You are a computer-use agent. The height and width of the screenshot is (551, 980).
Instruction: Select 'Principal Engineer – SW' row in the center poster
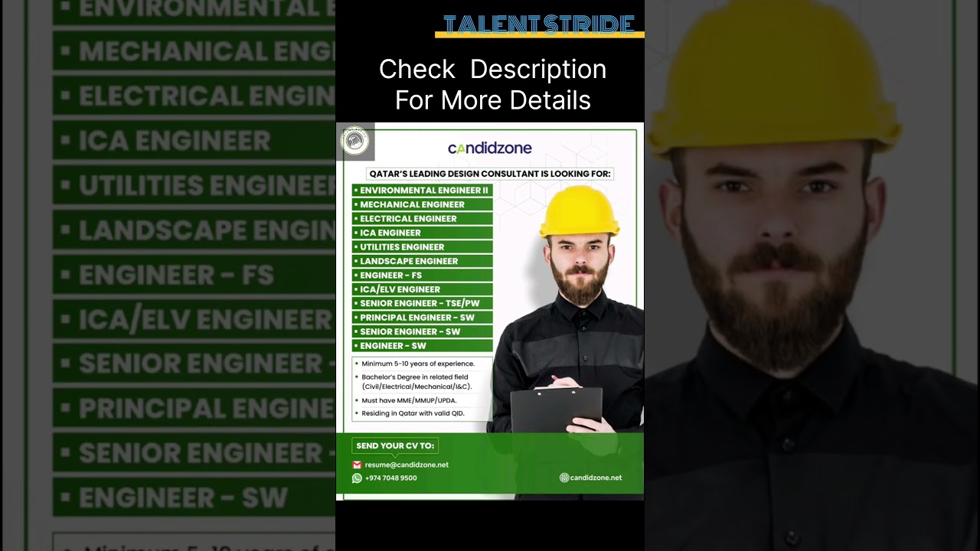tap(422, 318)
